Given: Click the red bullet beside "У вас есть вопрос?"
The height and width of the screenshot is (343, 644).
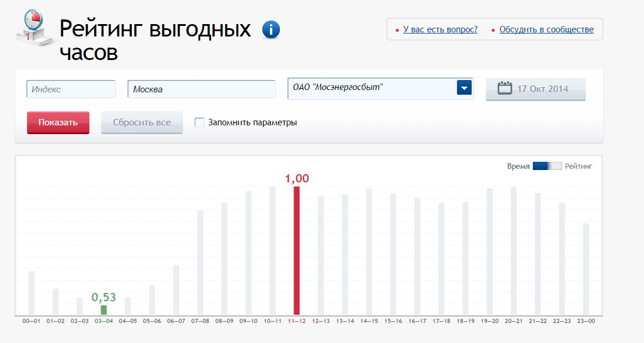Looking at the screenshot, I should pyautogui.click(x=396, y=29).
